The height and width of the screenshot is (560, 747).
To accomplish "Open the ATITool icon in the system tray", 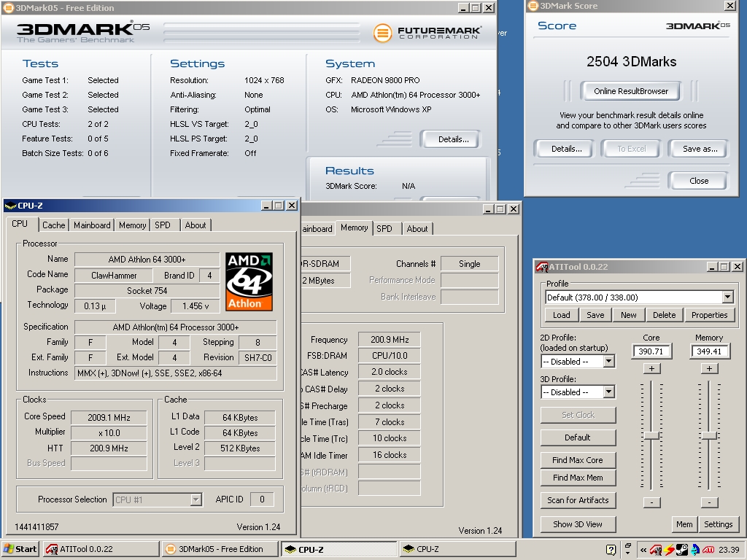I will pyautogui.click(x=656, y=550).
